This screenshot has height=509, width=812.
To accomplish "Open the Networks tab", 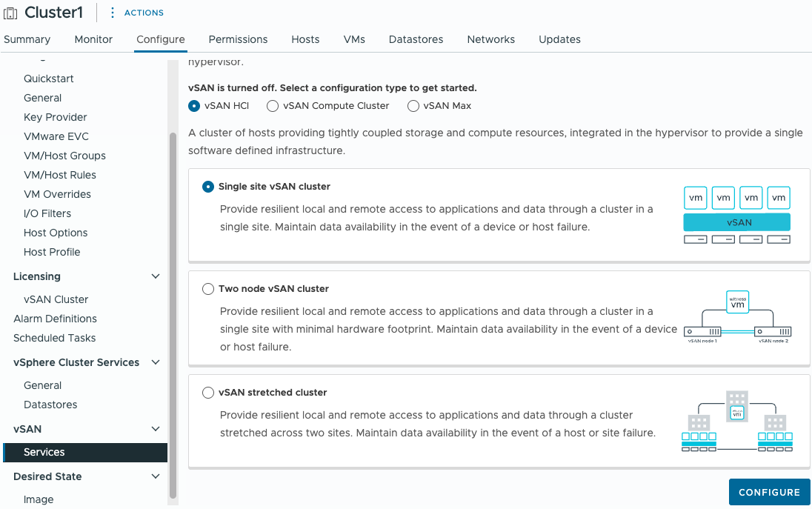I will [x=491, y=39].
